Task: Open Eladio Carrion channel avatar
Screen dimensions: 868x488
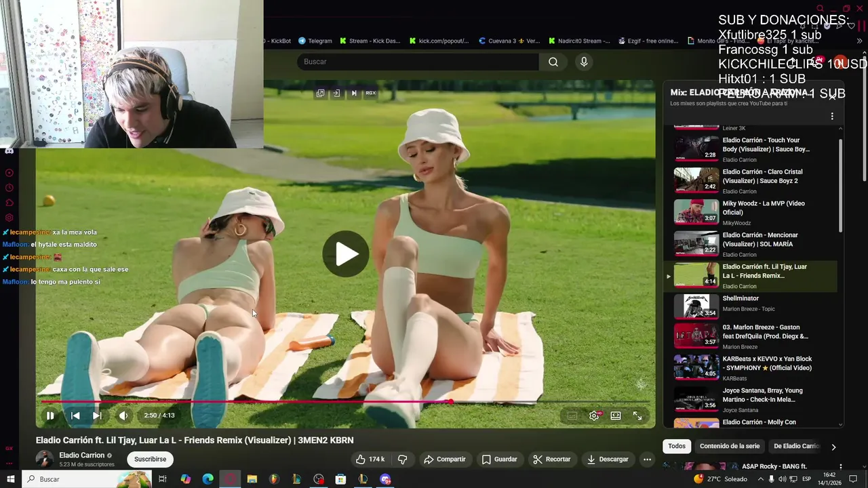Action: point(45,459)
